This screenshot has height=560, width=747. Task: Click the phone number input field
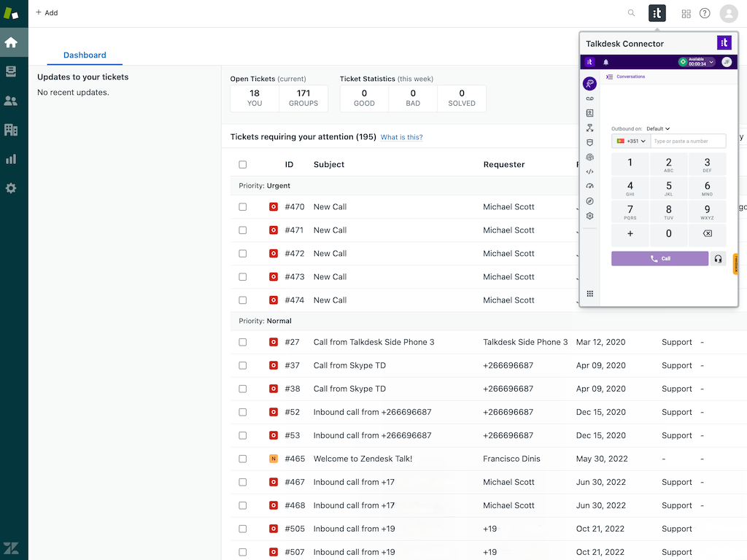[688, 141]
